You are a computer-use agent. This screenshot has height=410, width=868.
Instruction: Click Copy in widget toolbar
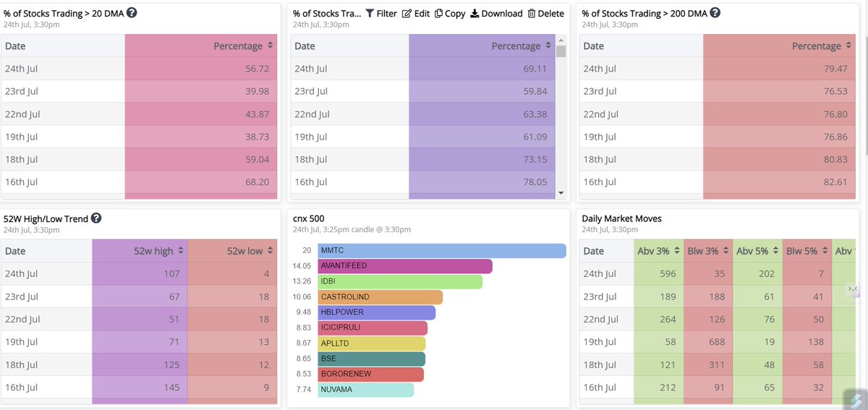point(450,13)
